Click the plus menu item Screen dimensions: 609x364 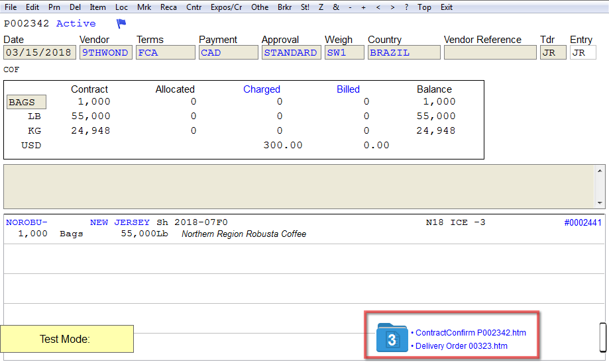pyautogui.click(x=364, y=7)
